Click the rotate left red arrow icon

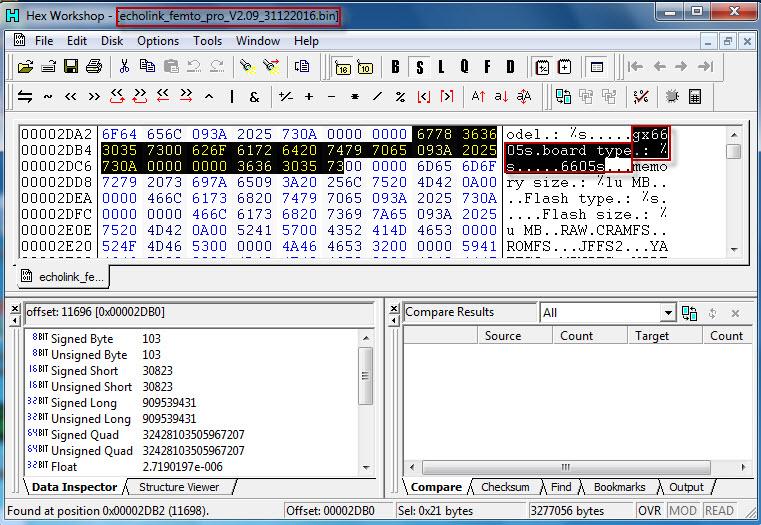point(117,96)
